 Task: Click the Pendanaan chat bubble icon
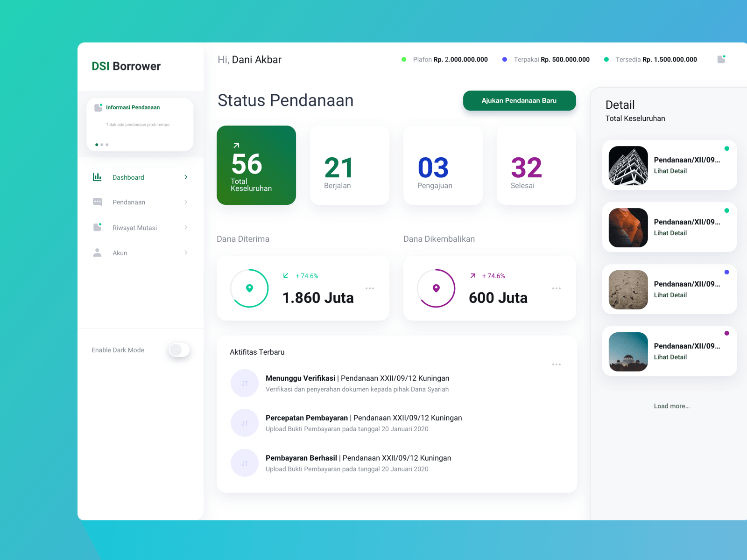[97, 202]
